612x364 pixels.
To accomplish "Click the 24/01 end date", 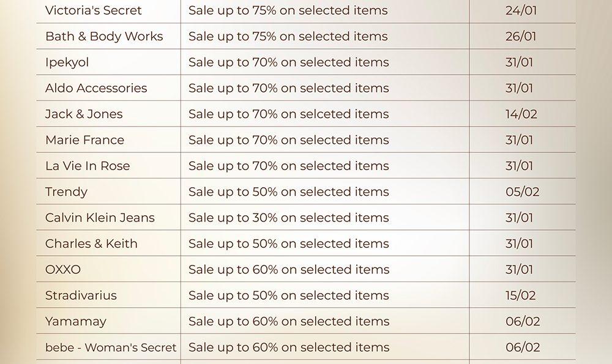I will (520, 10).
